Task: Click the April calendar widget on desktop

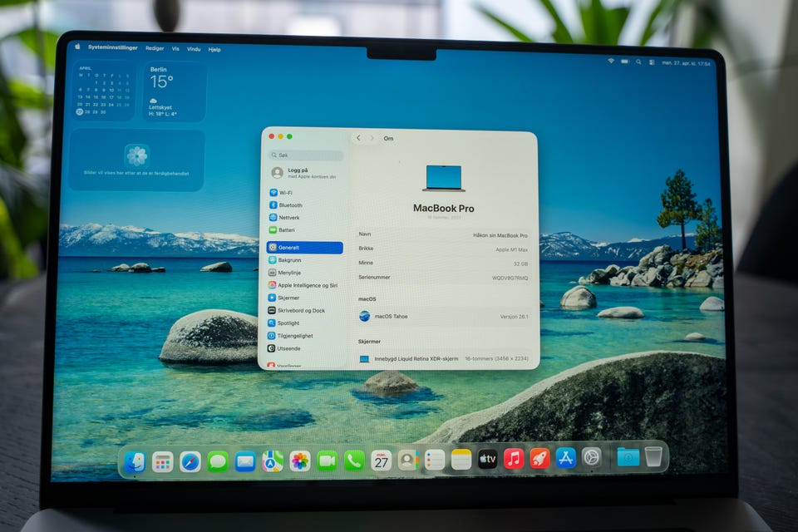Action: [x=103, y=90]
